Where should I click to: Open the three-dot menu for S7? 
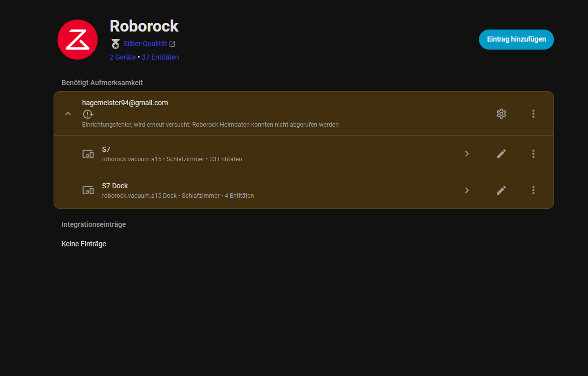(533, 154)
